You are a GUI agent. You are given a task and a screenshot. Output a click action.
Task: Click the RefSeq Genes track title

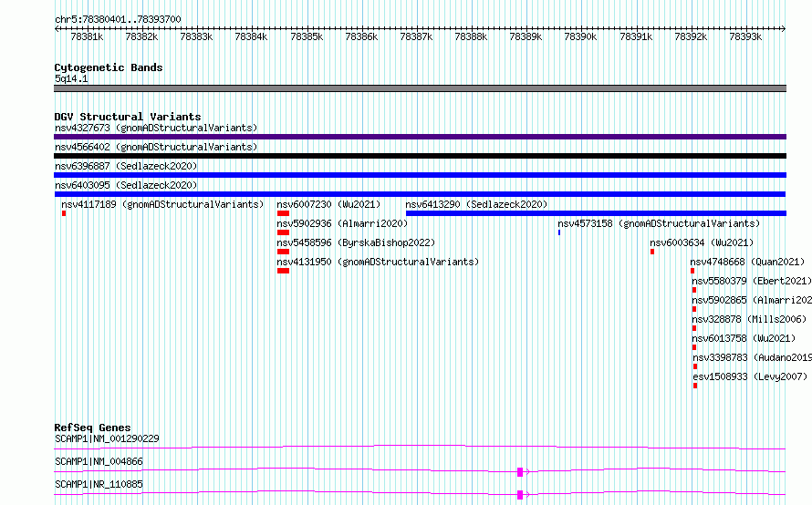(92, 428)
